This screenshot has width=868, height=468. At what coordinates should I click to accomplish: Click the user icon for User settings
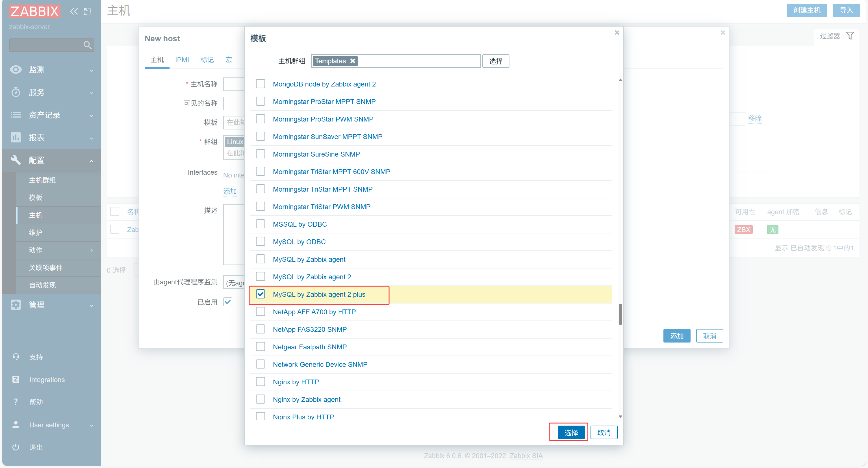tap(16, 424)
